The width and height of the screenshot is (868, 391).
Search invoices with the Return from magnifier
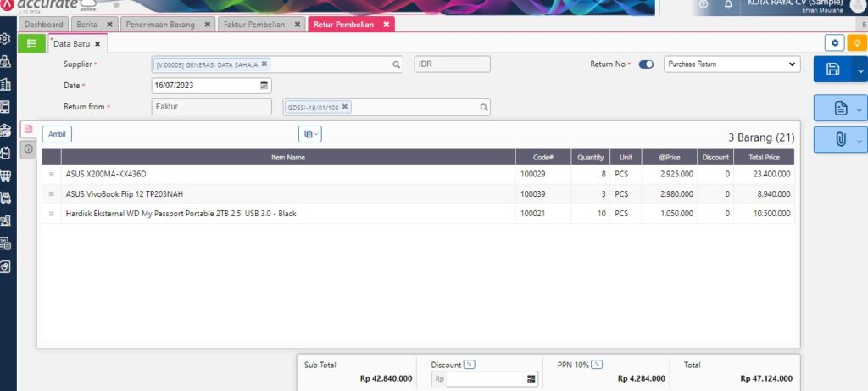[484, 108]
